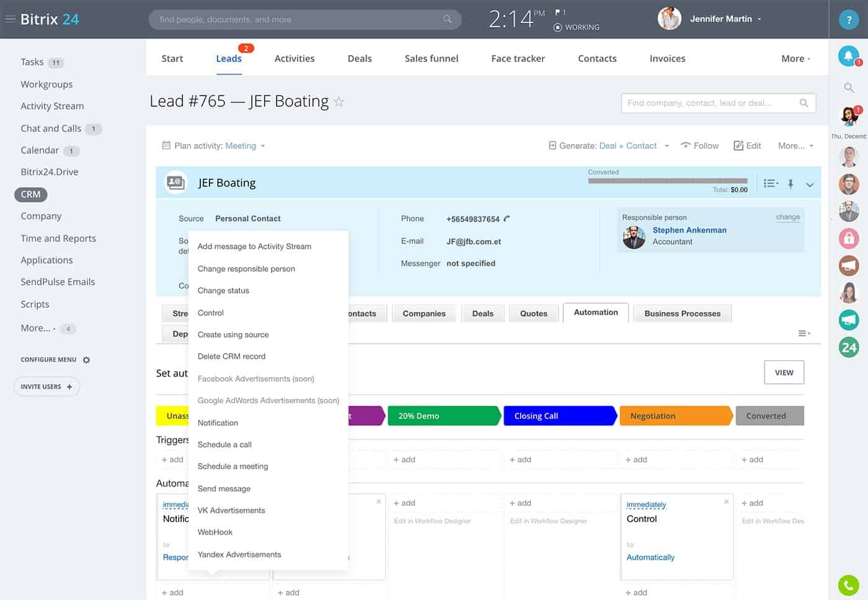868x600 pixels.
Task: Click the green phone call icon
Action: 849,585
